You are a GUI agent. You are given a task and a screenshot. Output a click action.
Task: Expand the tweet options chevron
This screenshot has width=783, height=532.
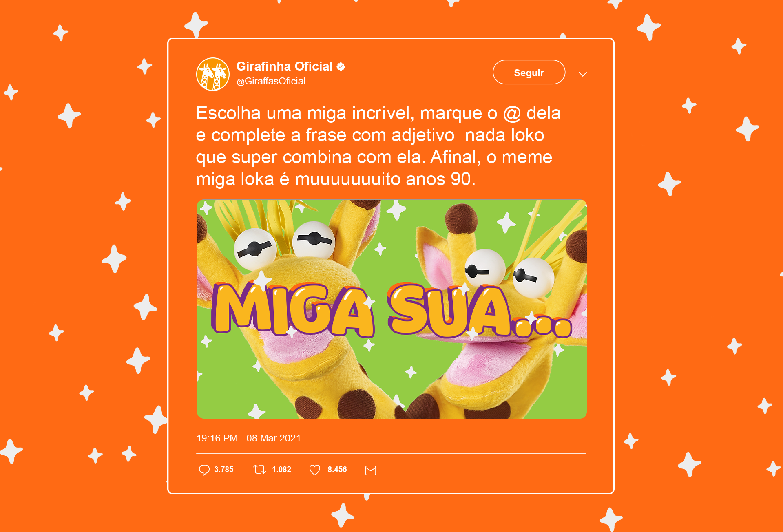(x=583, y=74)
